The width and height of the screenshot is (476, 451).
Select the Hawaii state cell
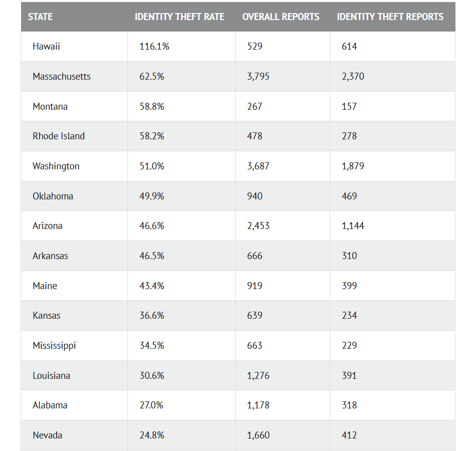pyautogui.click(x=46, y=47)
